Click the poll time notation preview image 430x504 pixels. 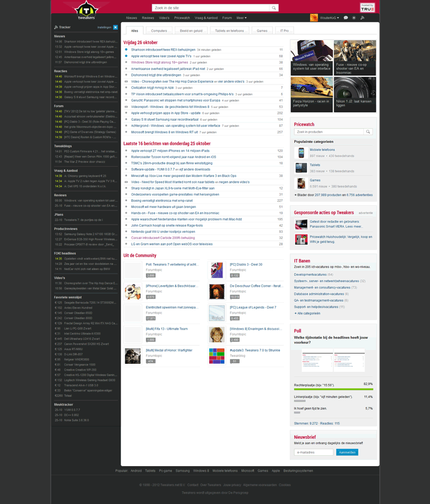333,360
